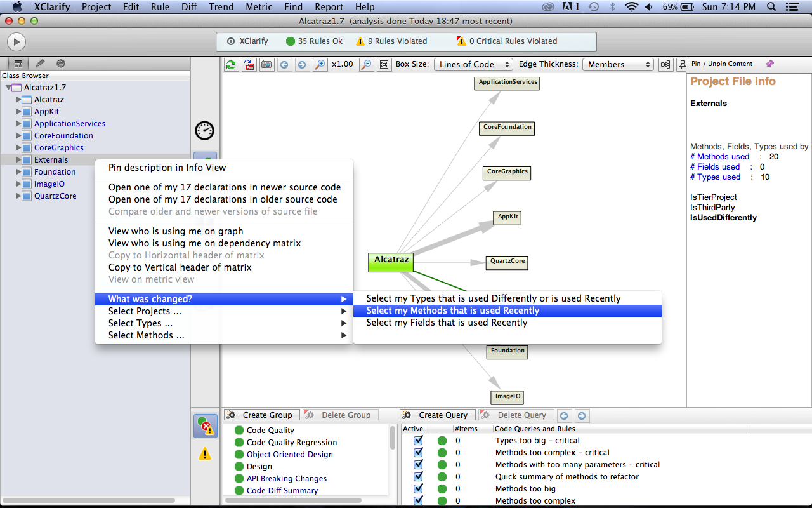Choose 'Select my Types that is used Differently'
The width and height of the screenshot is (812, 508).
point(507,298)
